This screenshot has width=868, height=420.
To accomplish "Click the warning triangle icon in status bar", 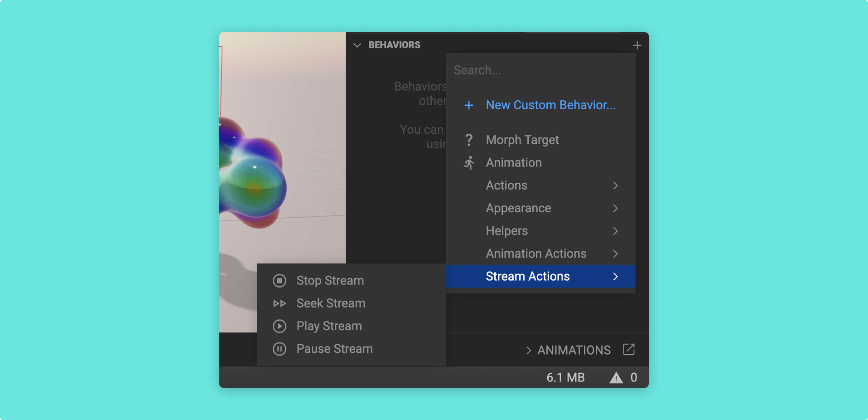I will [616, 377].
